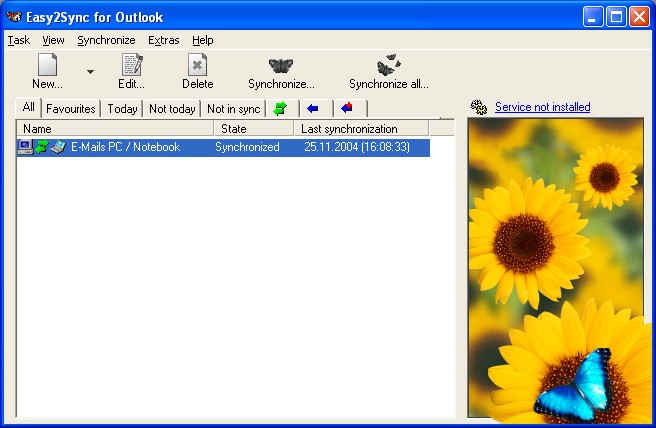Open the New button dropdown arrow
Screen dimensions: 656x428
point(90,72)
